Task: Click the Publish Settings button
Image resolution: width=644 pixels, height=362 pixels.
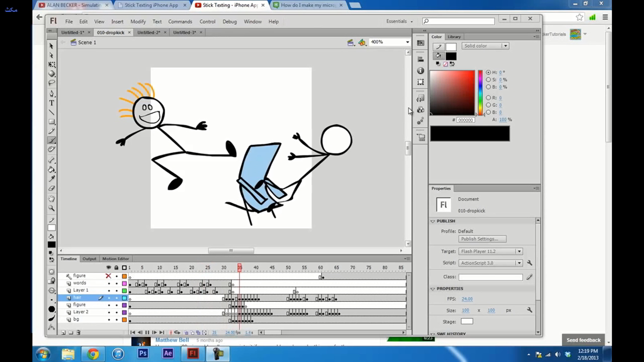Action: (x=482, y=239)
